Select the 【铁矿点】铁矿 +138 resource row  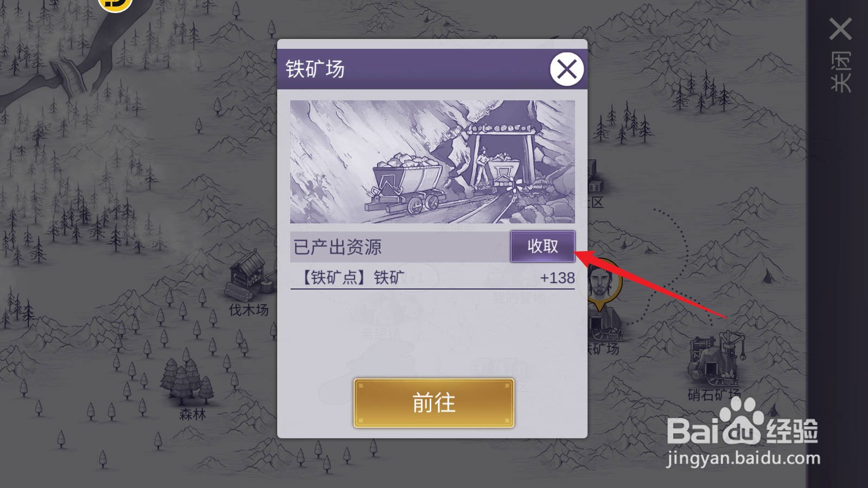(432, 278)
